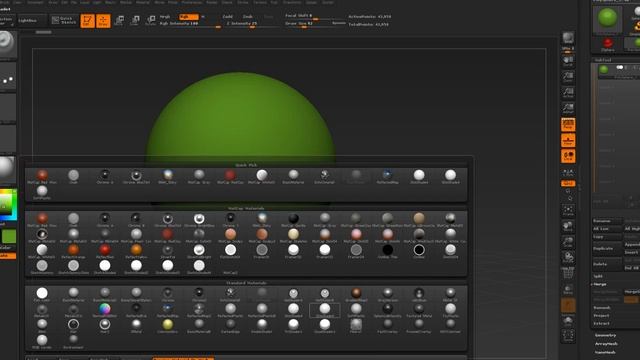Collapse the Merge section
The height and width of the screenshot is (360, 640).
pos(600,284)
